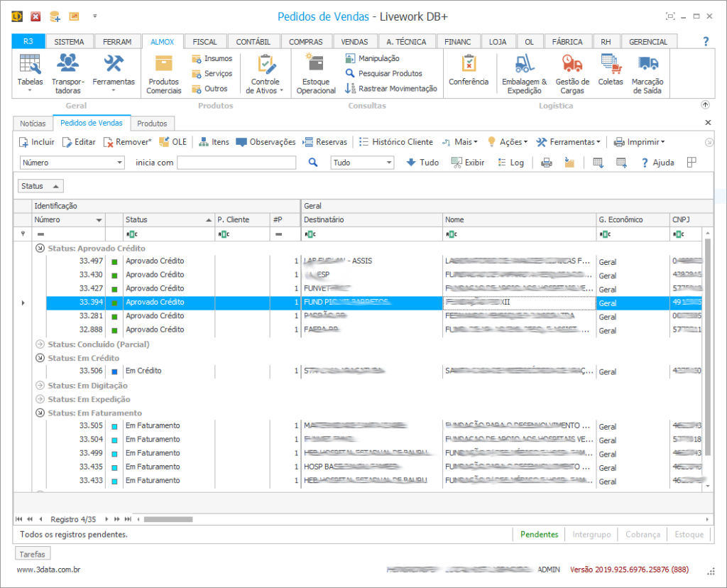Click the search magnifier icon
The image size is (727, 588).
(x=313, y=163)
